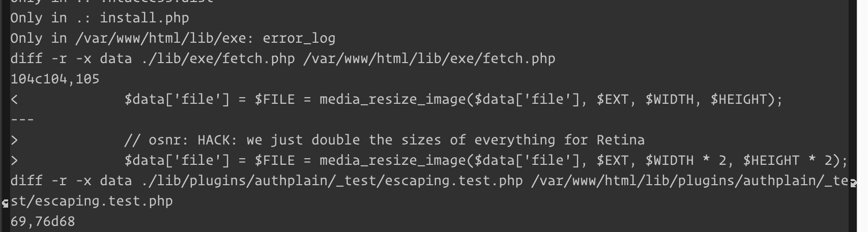
Task: Click the wrap continuation marker before 'st/escaping.test.php'
Action: (x=5, y=203)
